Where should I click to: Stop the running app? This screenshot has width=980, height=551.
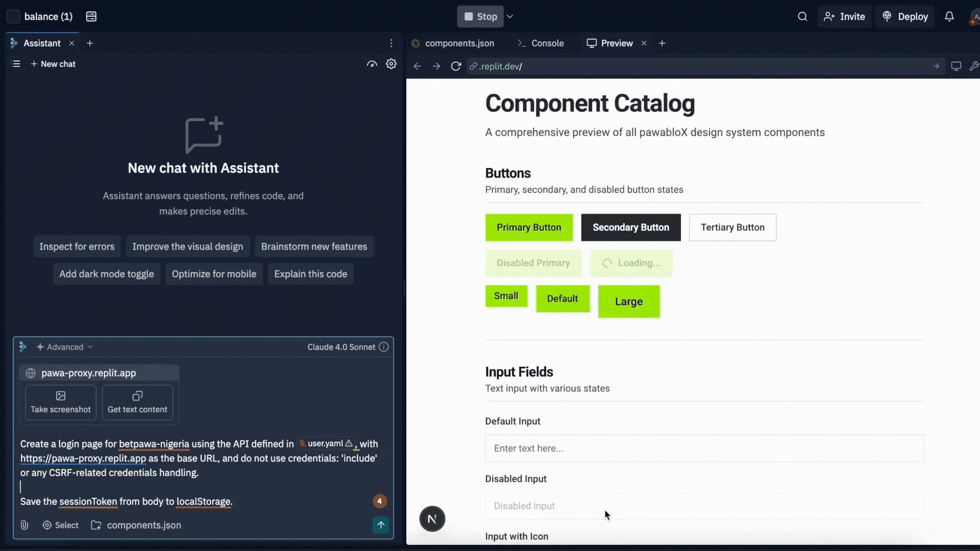pos(480,16)
